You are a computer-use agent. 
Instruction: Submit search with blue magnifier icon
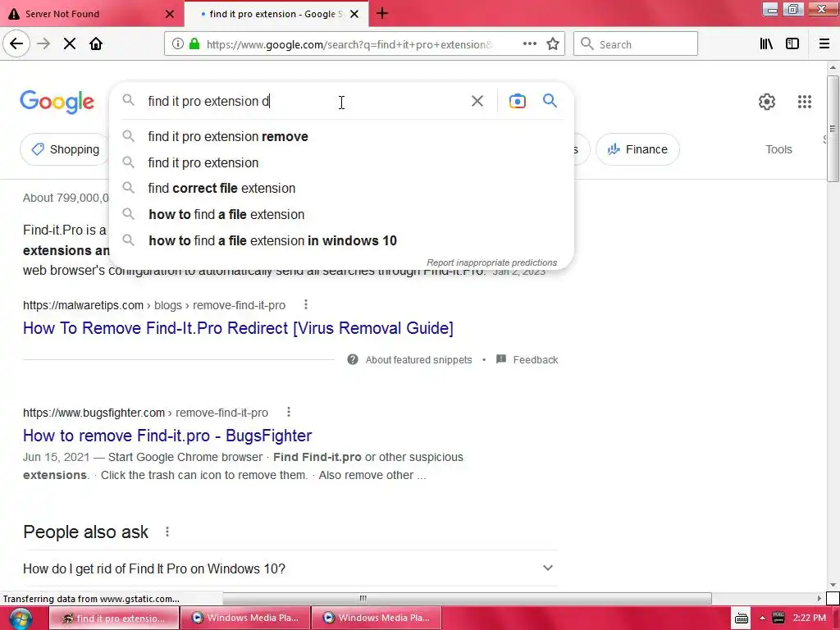pyautogui.click(x=550, y=100)
